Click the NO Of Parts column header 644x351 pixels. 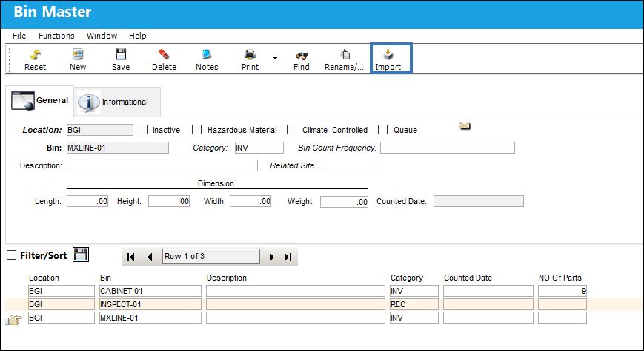coord(560,278)
